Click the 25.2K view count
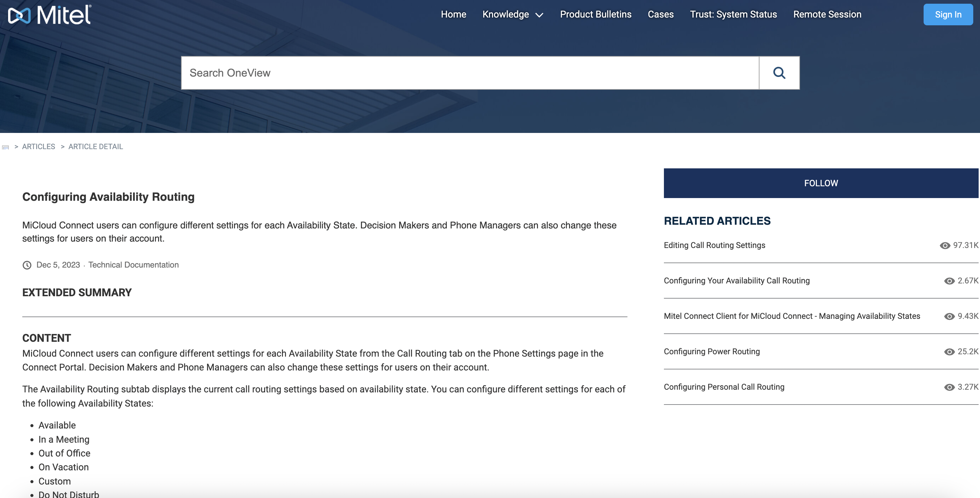This screenshot has width=980, height=498. (x=968, y=351)
